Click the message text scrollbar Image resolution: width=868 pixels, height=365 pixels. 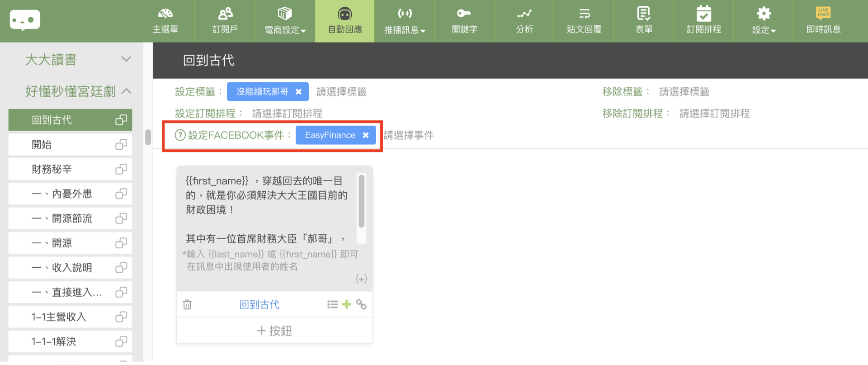[361, 202]
